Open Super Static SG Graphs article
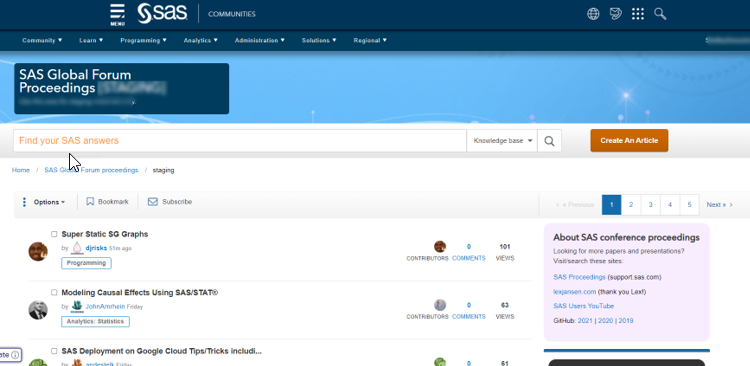750x366 pixels. (105, 234)
